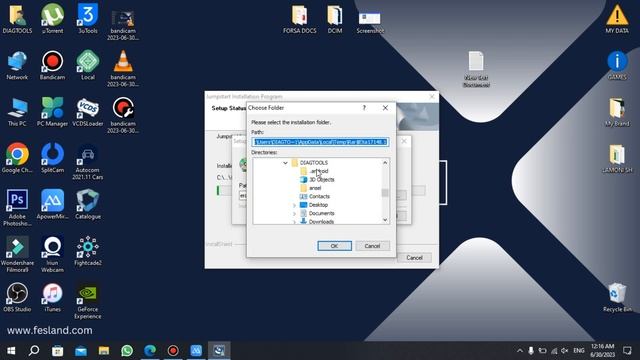Open the Network desktop icon
Image resolution: width=640 pixels, height=360 pixels.
pos(17,65)
